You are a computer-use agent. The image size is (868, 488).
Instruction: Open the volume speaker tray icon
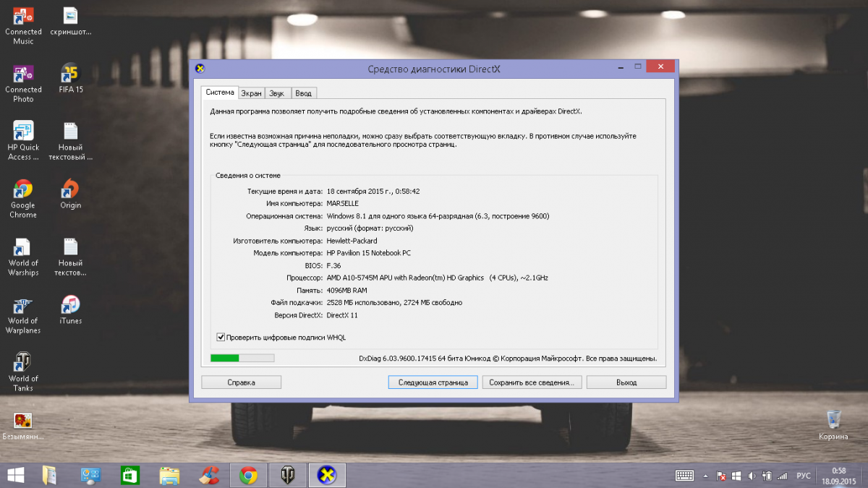pyautogui.click(x=752, y=476)
